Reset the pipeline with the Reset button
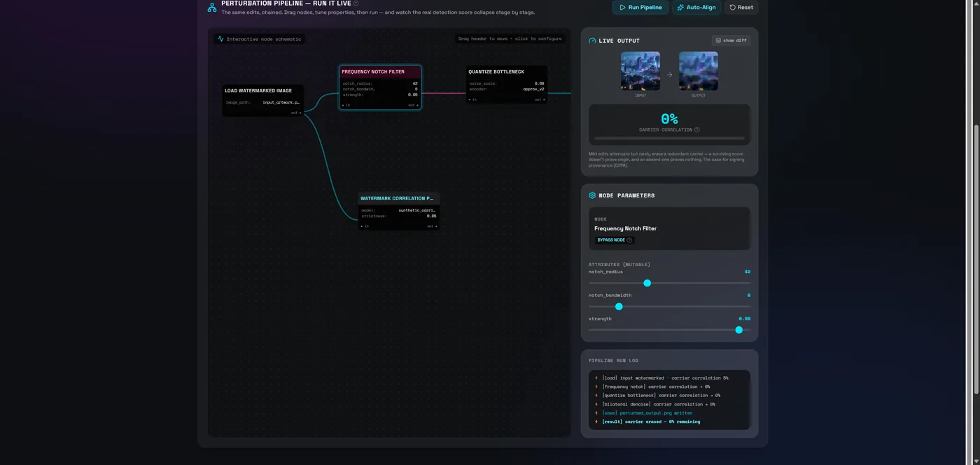 click(741, 7)
